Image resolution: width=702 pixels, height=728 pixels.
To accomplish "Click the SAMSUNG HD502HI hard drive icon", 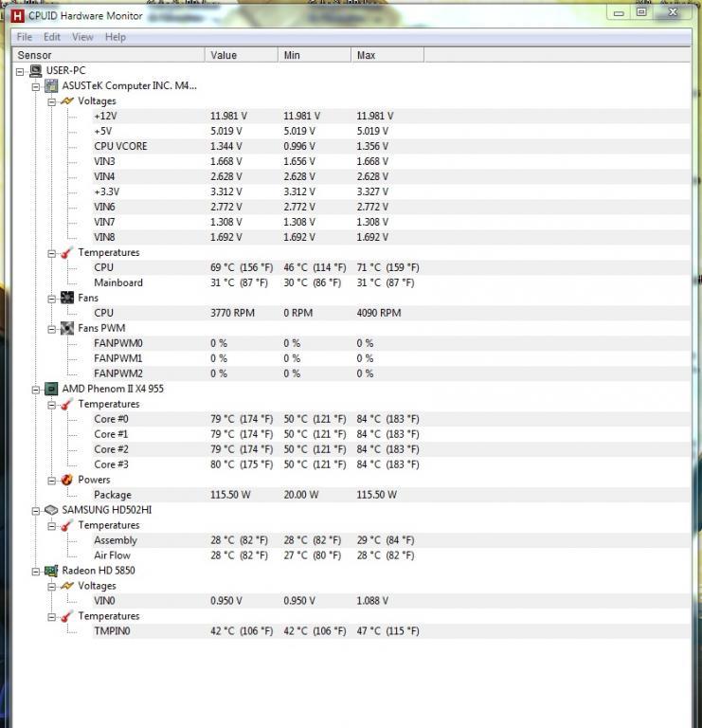I will pyautogui.click(x=51, y=510).
